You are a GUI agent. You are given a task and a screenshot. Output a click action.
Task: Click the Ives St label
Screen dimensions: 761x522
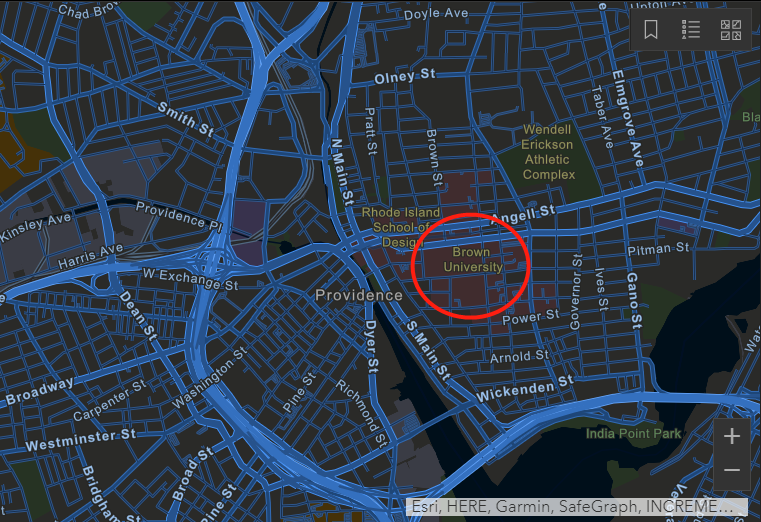point(601,290)
